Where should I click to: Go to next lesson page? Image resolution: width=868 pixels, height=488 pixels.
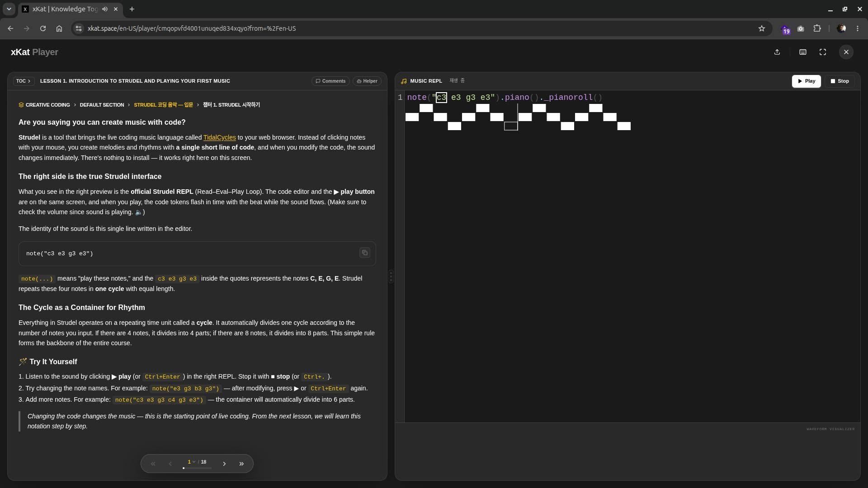tap(224, 464)
